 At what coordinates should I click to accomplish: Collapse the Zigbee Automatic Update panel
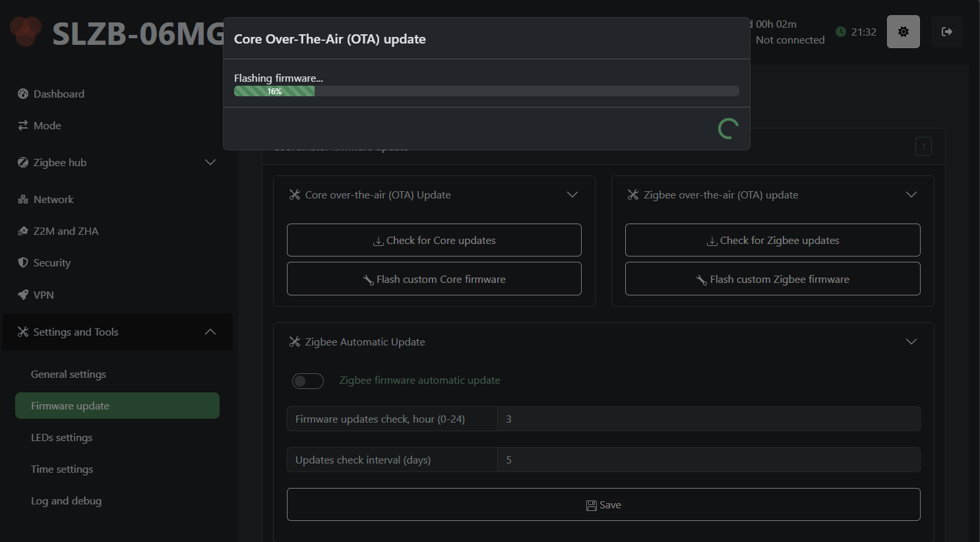(911, 342)
